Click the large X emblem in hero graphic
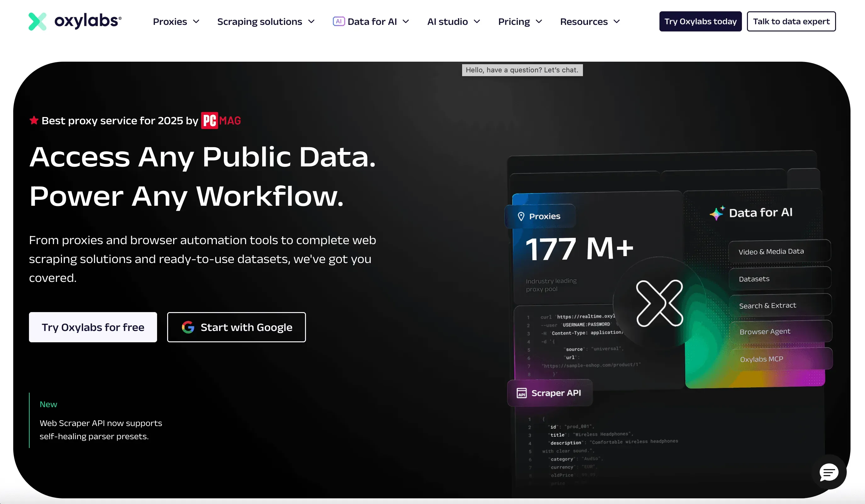This screenshot has width=865, height=504. coord(659,303)
